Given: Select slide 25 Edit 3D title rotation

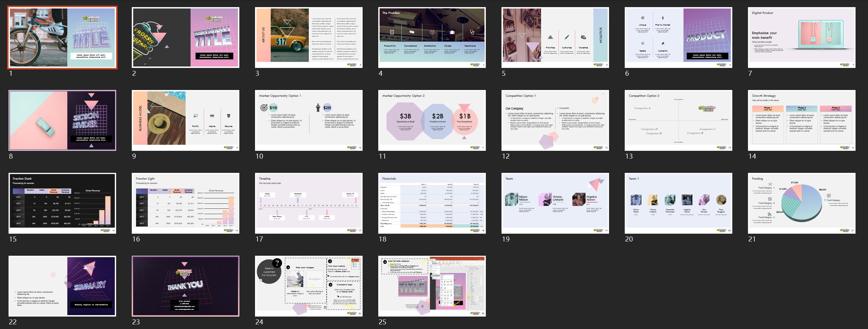Looking at the screenshot, I should pyautogui.click(x=432, y=286).
